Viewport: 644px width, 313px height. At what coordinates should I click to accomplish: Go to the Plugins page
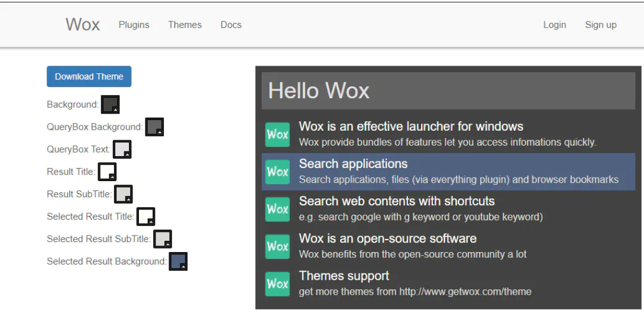tap(134, 25)
